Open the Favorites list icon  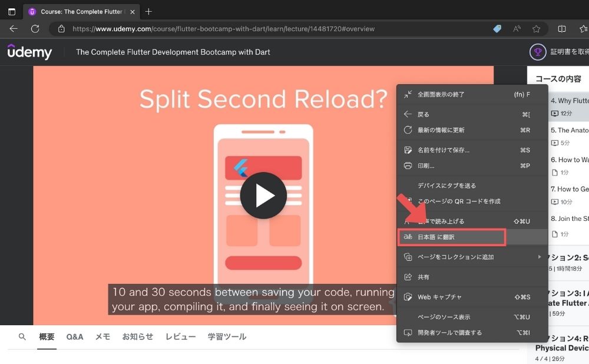(583, 29)
